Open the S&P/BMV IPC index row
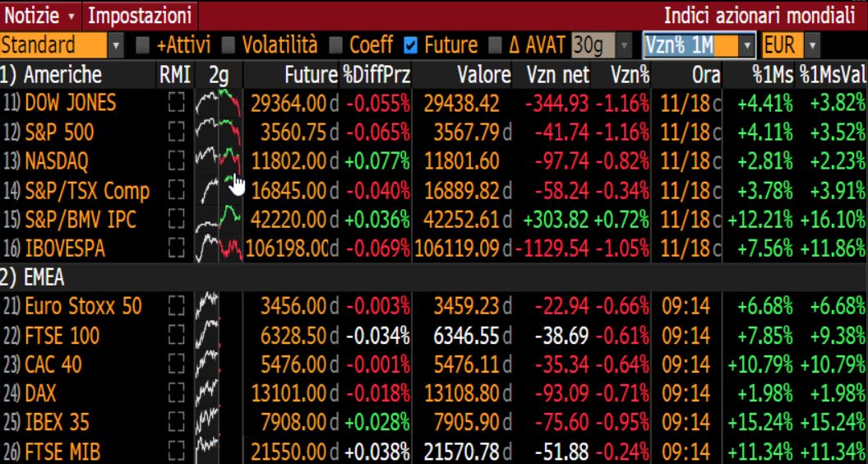868x464 pixels. tap(434, 220)
